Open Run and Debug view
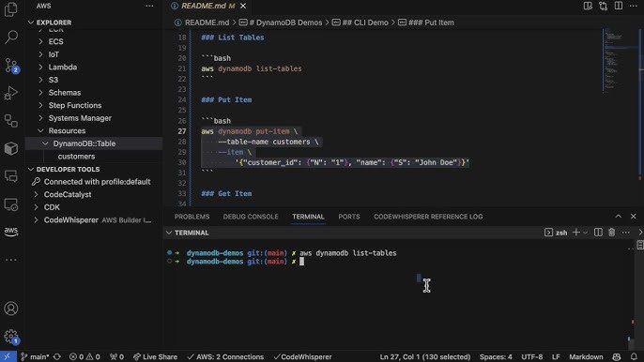This screenshot has height=362, width=644. coord(11,93)
